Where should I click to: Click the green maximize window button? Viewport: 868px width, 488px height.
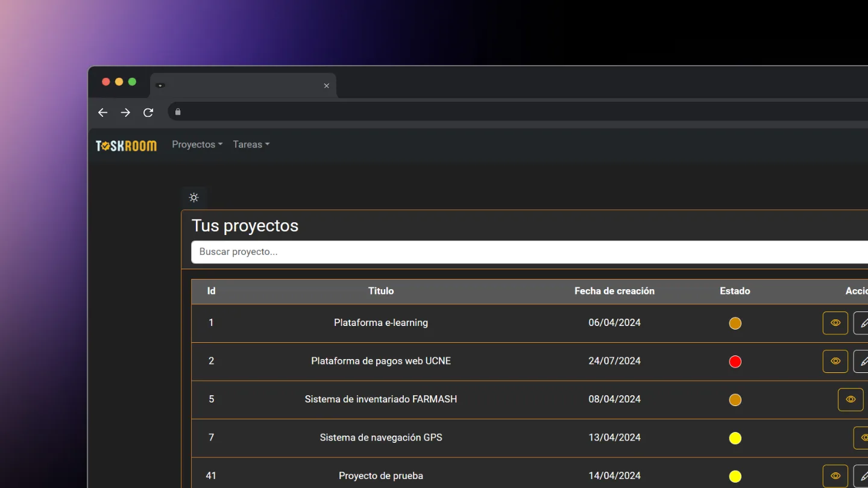tap(133, 82)
